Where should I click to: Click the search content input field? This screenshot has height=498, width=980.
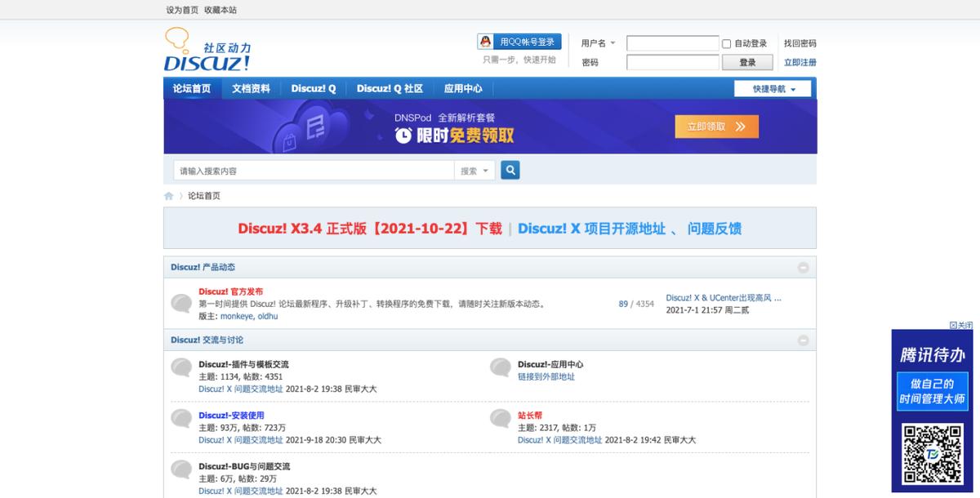(x=314, y=171)
